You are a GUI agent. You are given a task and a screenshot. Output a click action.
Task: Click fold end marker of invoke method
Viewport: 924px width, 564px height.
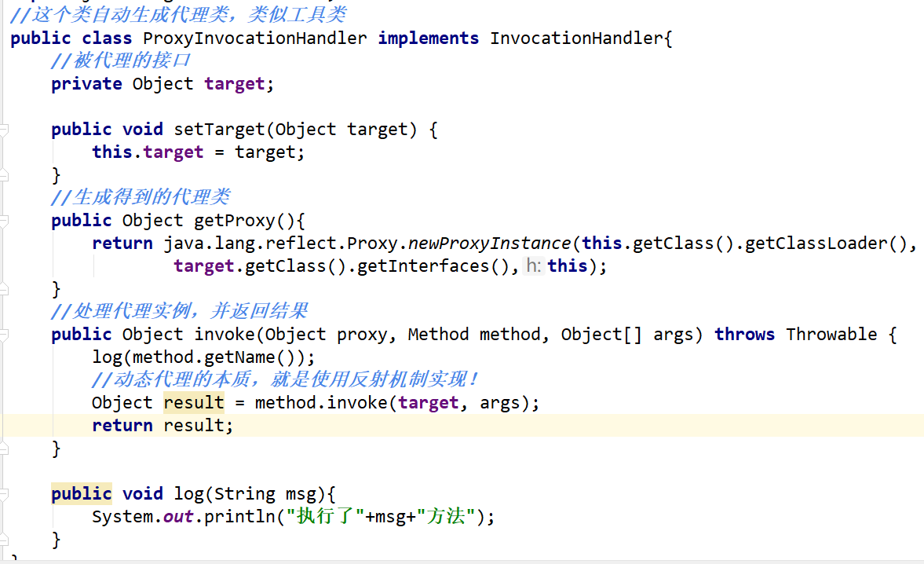(3, 449)
